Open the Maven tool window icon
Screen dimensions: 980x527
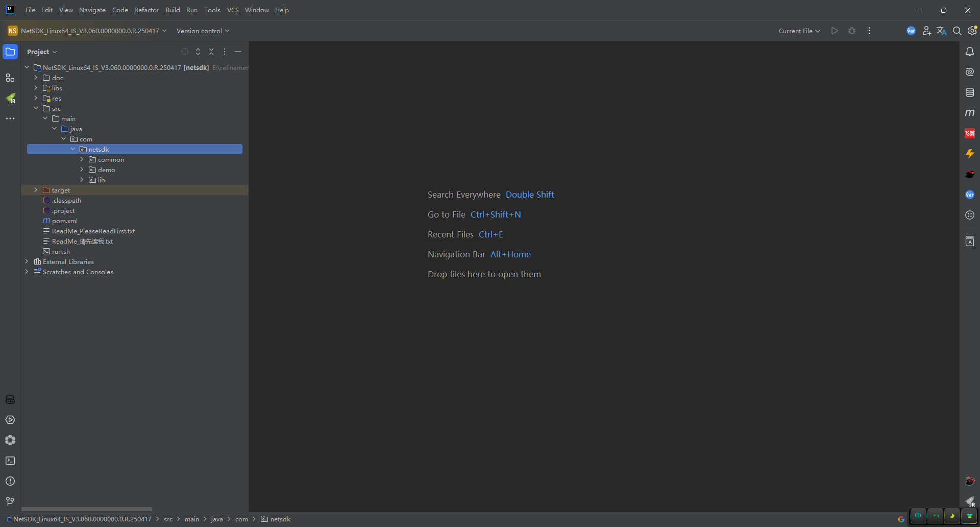[970, 113]
